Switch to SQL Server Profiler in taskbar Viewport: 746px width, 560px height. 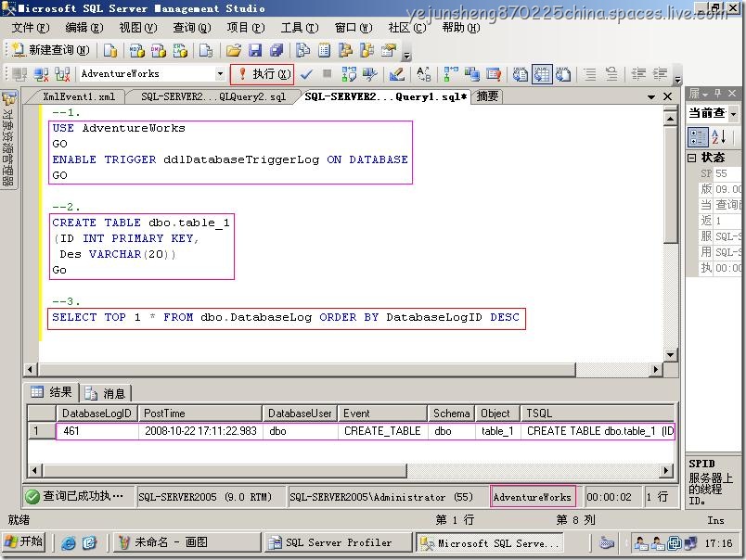(338, 542)
